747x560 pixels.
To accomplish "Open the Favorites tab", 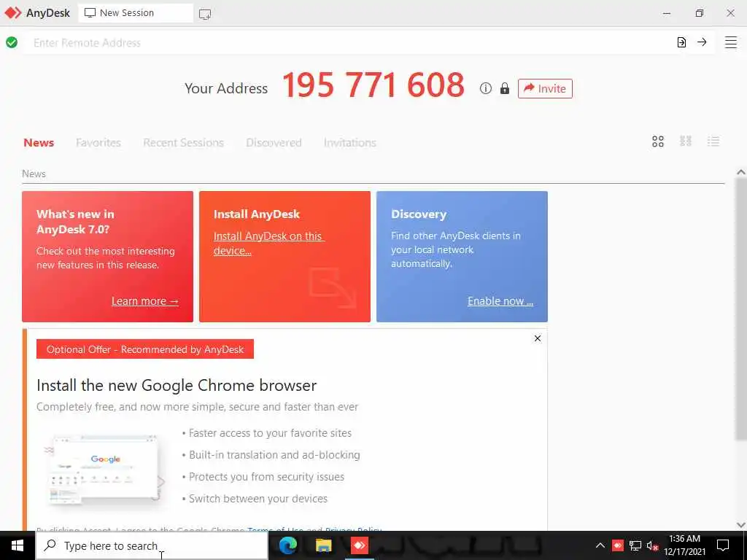I will coord(98,143).
